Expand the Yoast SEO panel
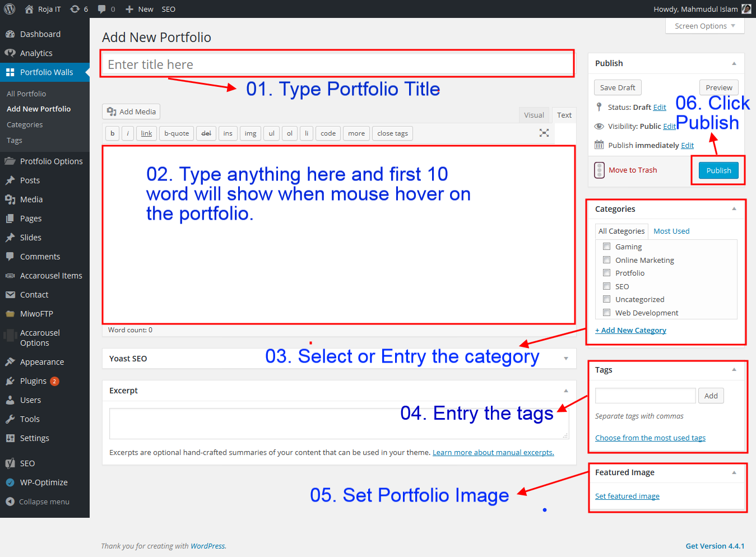 (566, 359)
